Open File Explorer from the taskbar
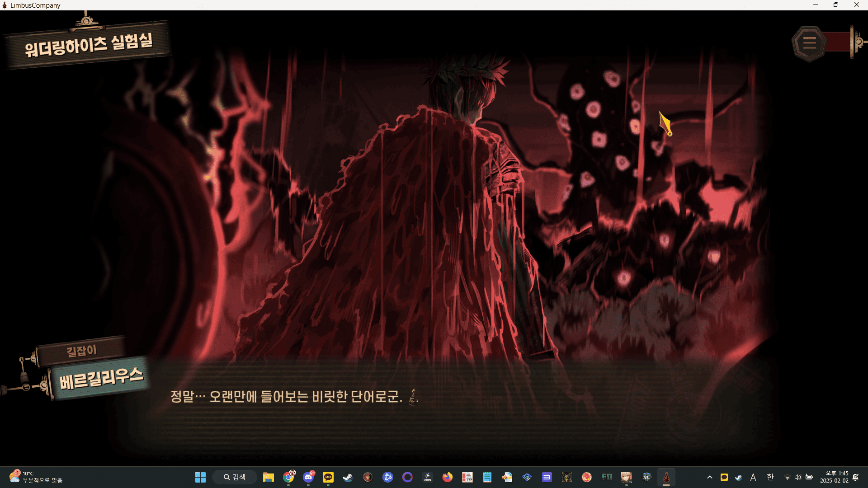Screen dimensions: 868x488 point(269,477)
